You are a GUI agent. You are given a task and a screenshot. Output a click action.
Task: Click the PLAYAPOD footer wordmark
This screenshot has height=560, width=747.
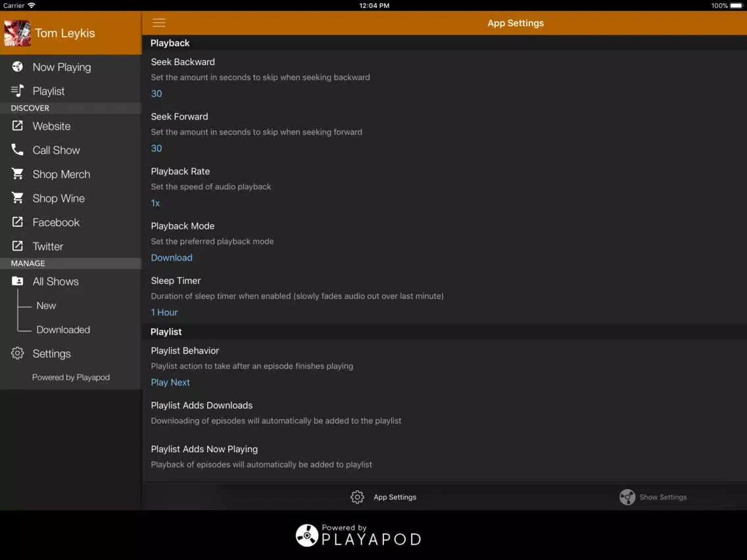(x=371, y=539)
